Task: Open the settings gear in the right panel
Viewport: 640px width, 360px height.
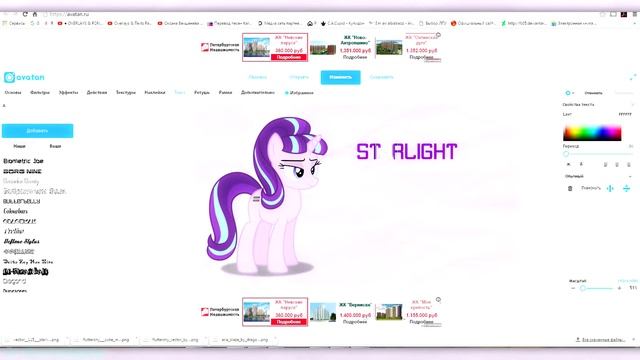Action: 567,93
